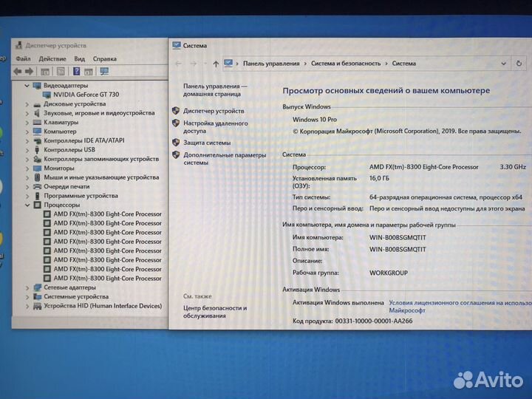532x399 pixels.
Task: Open the Действие menu
Action: 52,58
